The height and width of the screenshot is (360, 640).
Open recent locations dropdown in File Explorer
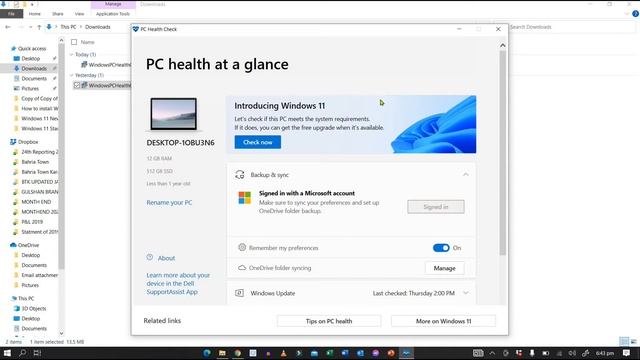pyautogui.click(x=31, y=27)
